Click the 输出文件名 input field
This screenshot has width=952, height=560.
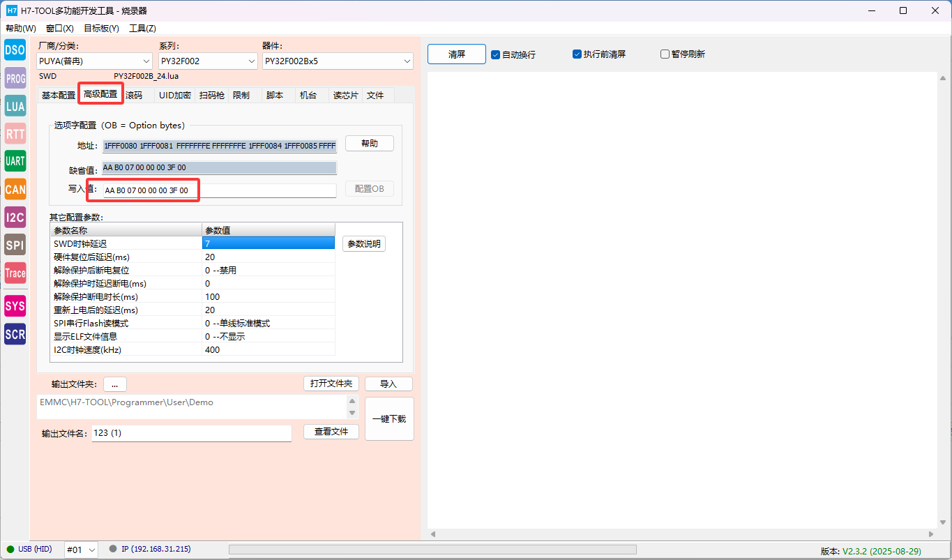coord(191,433)
